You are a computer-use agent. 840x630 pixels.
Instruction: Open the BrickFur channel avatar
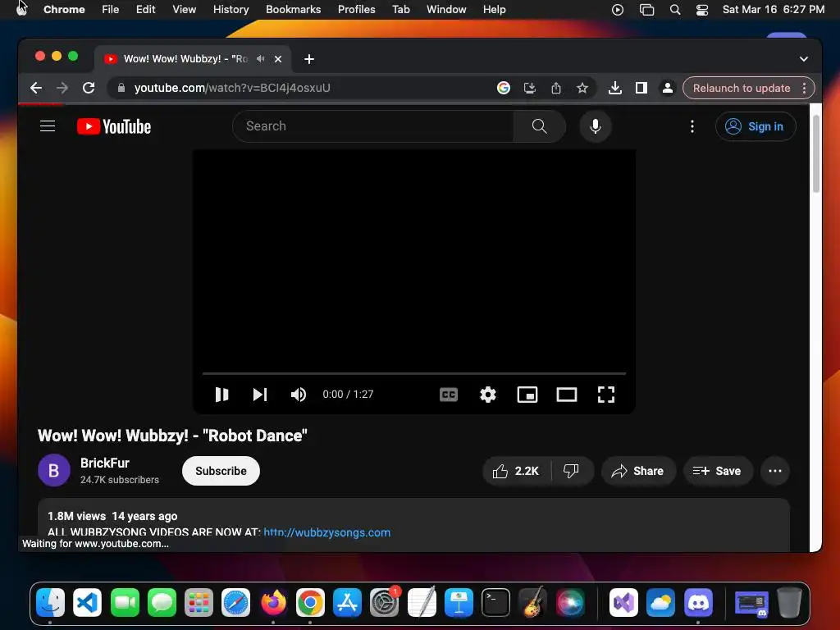click(x=53, y=470)
